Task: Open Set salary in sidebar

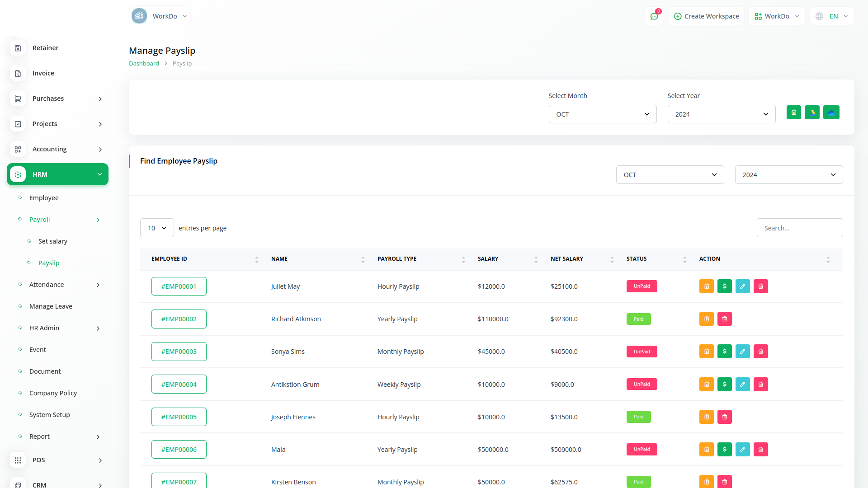Action: (53, 241)
